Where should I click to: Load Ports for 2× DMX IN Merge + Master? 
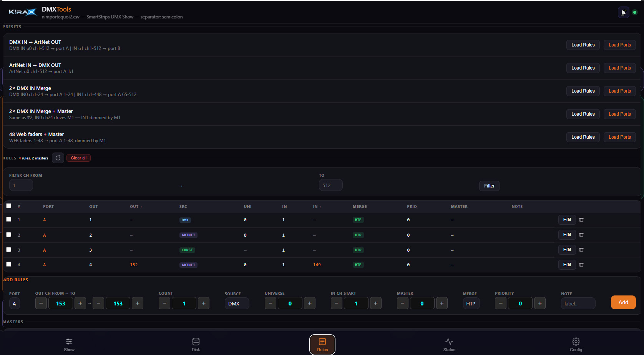click(619, 114)
